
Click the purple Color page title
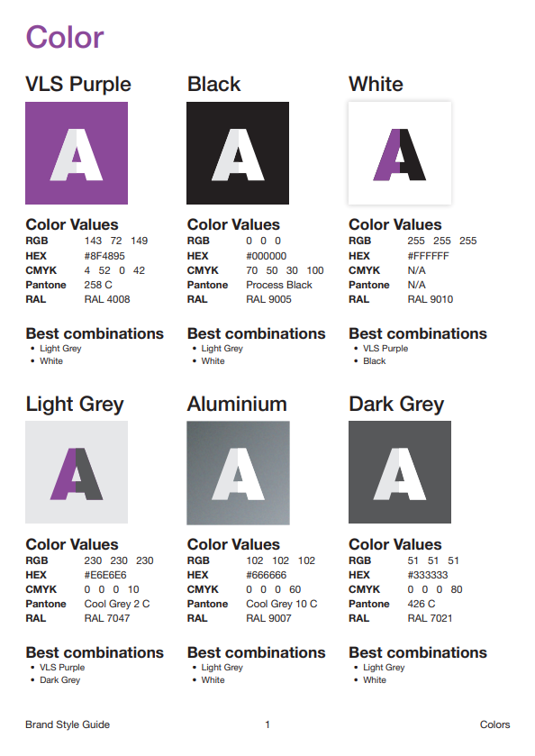coord(65,37)
